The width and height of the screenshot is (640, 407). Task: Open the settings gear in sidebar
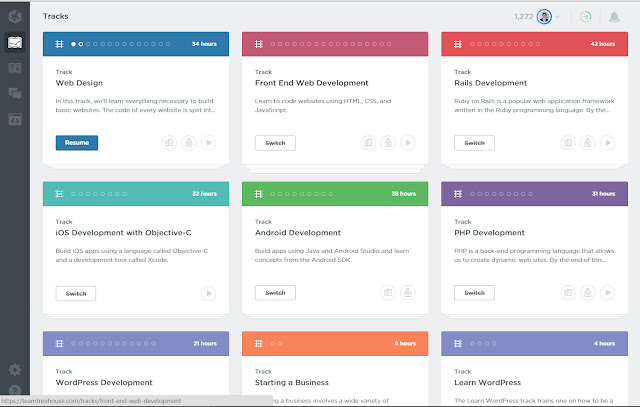tap(15, 369)
